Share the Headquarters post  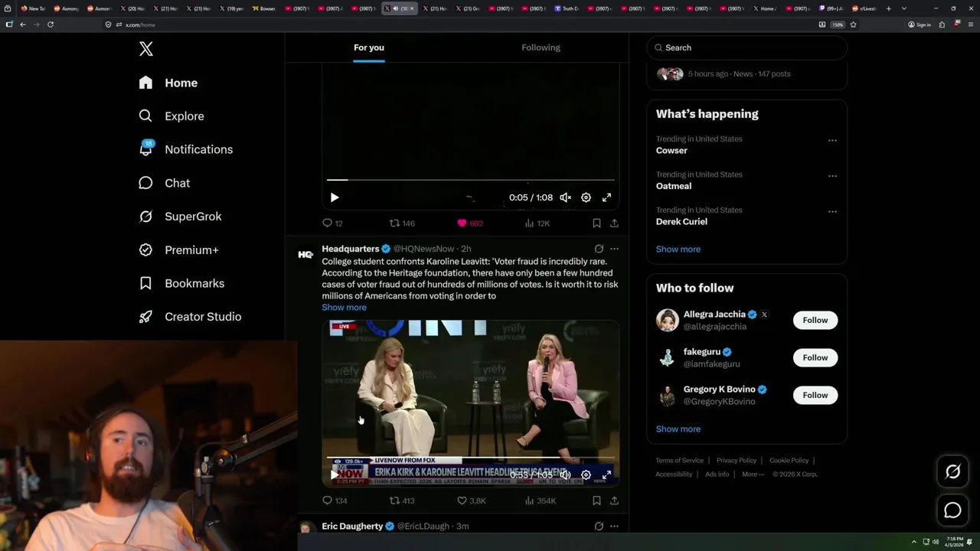pos(614,500)
